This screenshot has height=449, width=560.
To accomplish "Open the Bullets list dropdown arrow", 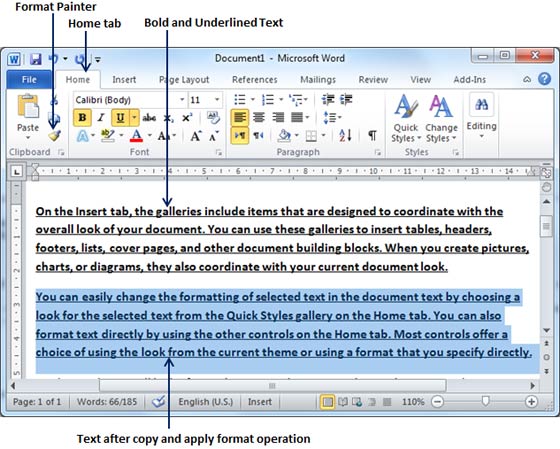I will (253, 99).
